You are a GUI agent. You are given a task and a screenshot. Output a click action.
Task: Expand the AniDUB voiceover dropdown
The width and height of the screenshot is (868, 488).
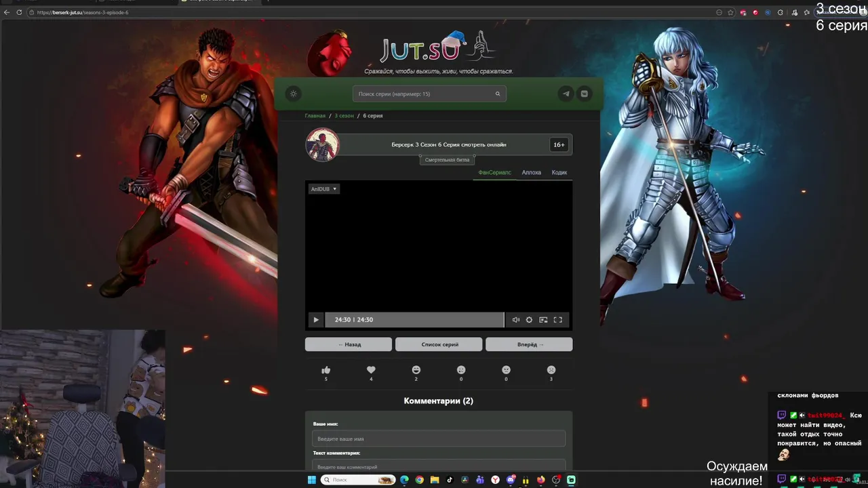click(323, 189)
